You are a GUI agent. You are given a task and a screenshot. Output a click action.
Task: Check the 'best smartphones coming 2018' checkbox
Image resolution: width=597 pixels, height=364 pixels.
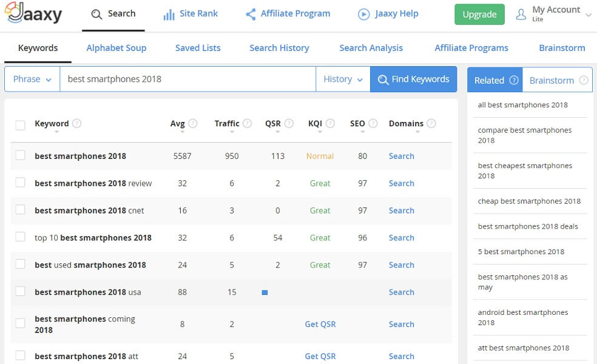[x=20, y=323]
